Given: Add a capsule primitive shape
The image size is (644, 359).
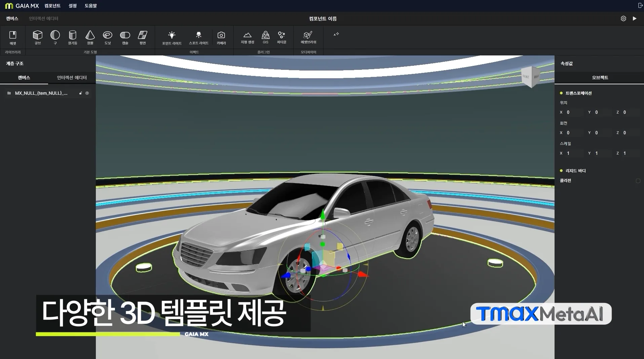Looking at the screenshot, I should [125, 37].
